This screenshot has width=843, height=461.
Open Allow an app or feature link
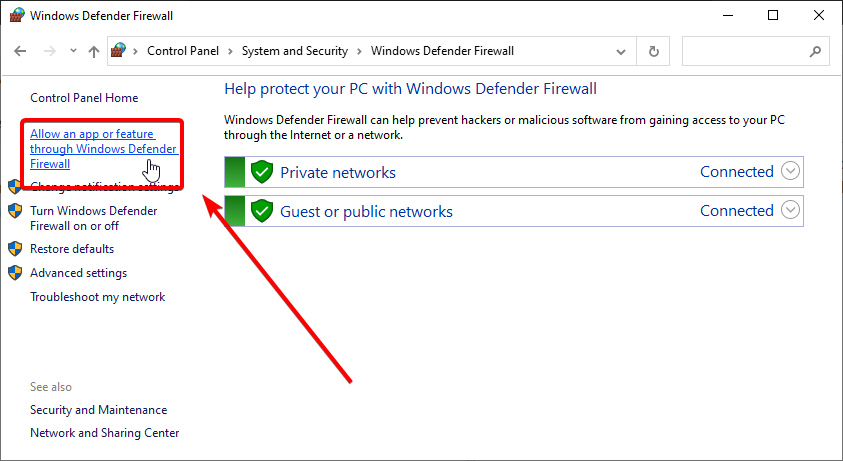[103, 149]
